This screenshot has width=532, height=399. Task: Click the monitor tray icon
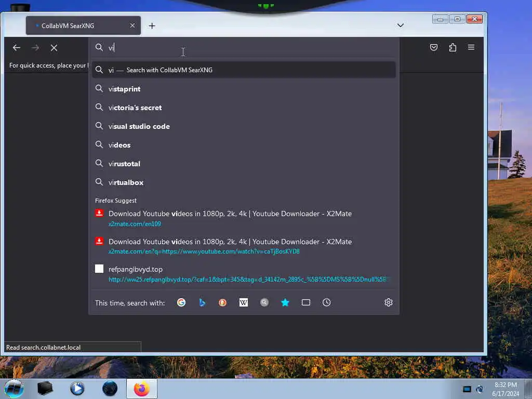click(467, 389)
